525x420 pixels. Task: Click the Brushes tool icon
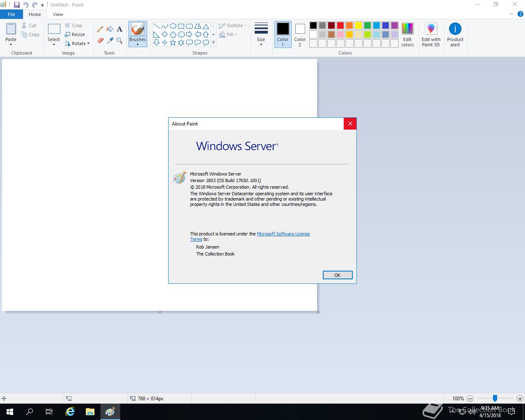[x=137, y=29]
